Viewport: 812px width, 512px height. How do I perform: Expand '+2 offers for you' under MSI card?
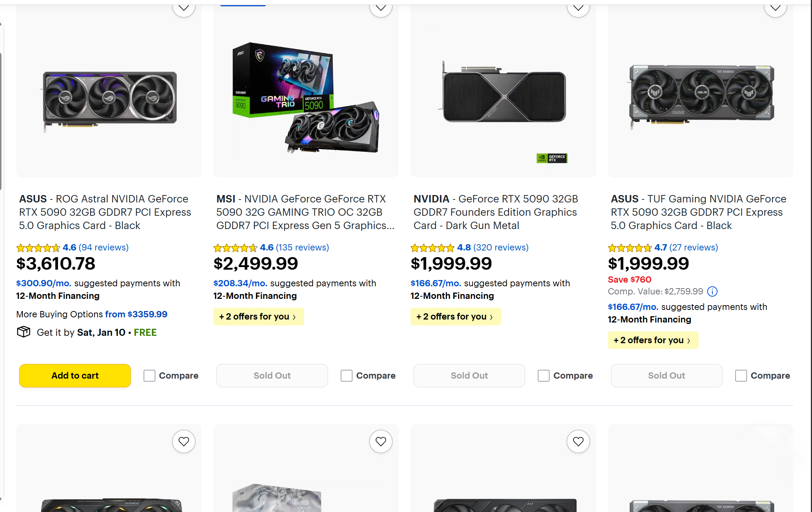click(258, 317)
